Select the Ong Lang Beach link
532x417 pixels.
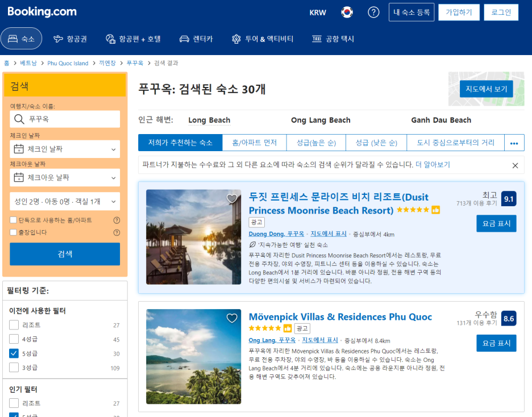[321, 120]
